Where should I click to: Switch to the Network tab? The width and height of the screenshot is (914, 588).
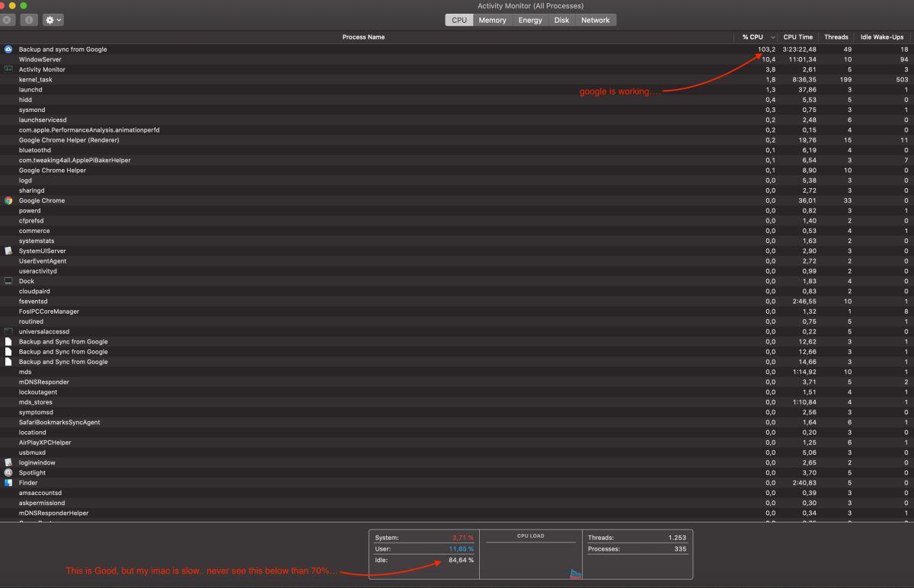coord(596,21)
